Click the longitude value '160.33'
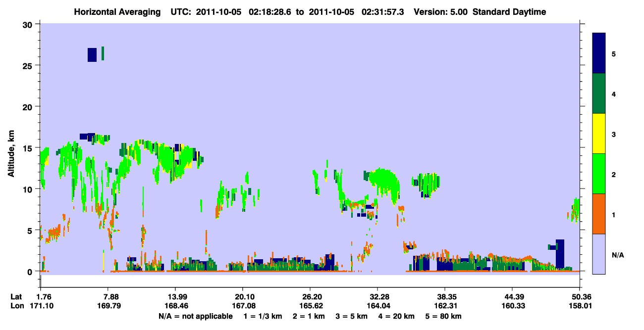Viewport: 644px width, 330px height. click(x=512, y=306)
